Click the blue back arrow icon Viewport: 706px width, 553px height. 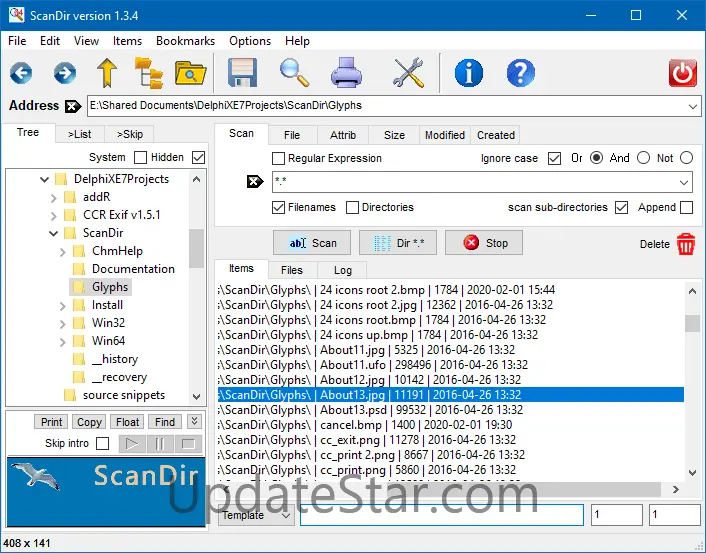click(x=22, y=73)
